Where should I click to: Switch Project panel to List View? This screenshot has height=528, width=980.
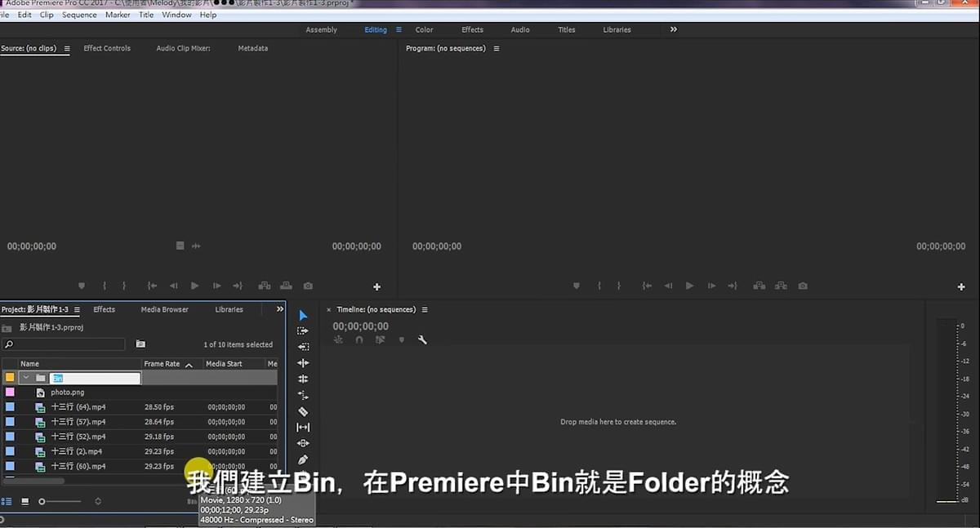(x=7, y=501)
